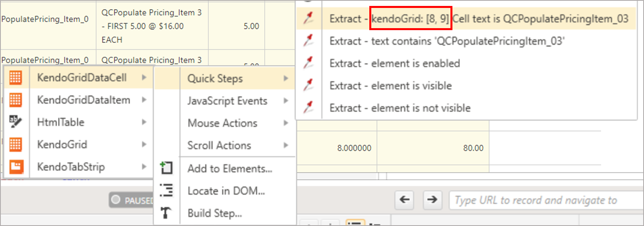Image resolution: width=644 pixels, height=226 pixels.
Task: Open the Quick Steps menu item
Action: (215, 79)
